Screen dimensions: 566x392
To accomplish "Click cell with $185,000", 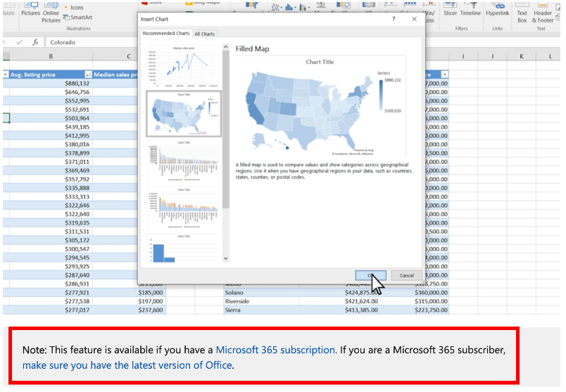I will tap(130, 292).
